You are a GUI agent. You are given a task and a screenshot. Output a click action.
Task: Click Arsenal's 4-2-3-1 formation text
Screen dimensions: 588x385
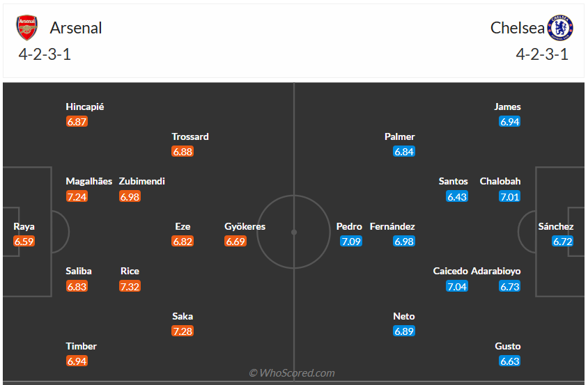[45, 54]
